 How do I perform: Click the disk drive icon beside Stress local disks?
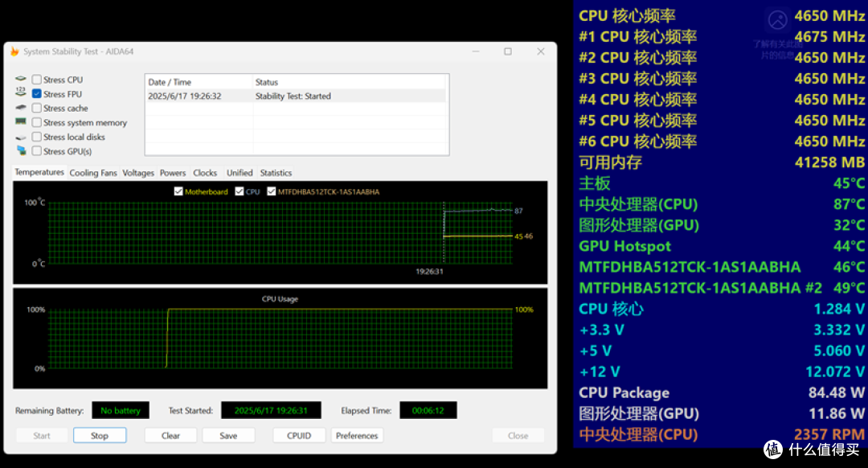click(20, 138)
